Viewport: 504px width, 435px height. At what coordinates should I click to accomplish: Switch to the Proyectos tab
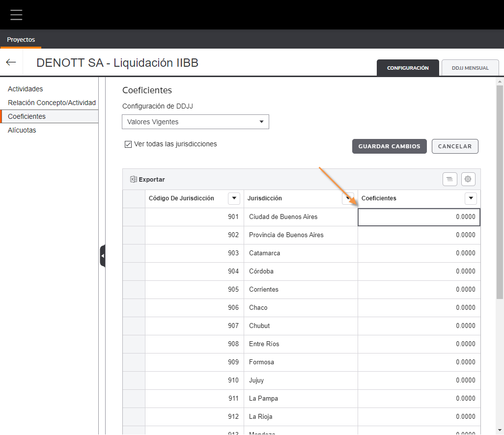(21, 39)
